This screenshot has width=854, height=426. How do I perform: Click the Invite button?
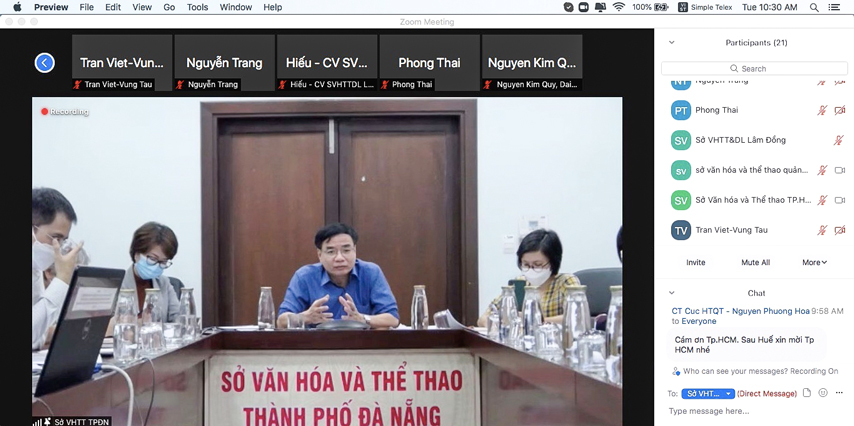point(696,263)
